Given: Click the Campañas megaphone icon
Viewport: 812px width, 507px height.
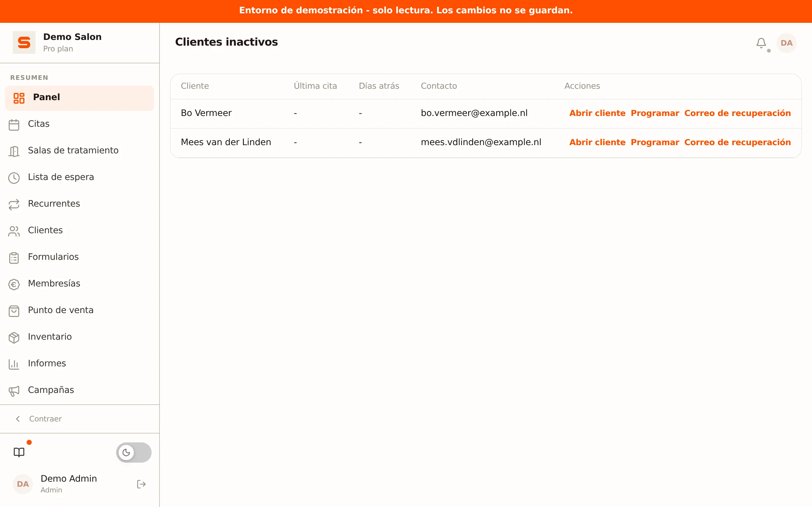Looking at the screenshot, I should coord(14,391).
